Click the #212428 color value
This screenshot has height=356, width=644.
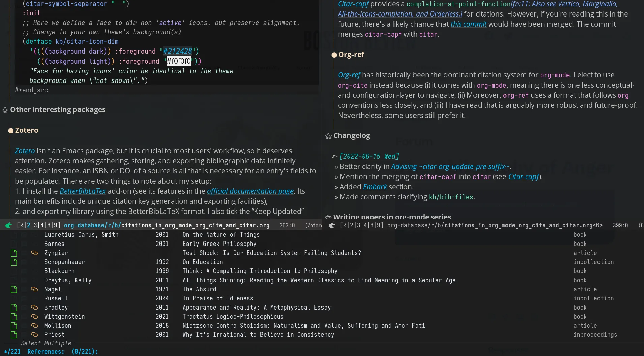point(178,51)
